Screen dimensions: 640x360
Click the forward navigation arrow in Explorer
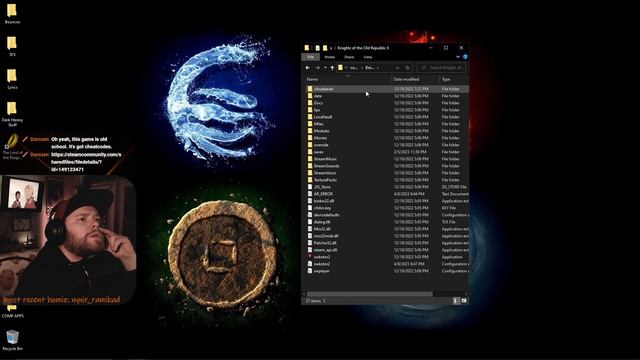click(x=318, y=68)
